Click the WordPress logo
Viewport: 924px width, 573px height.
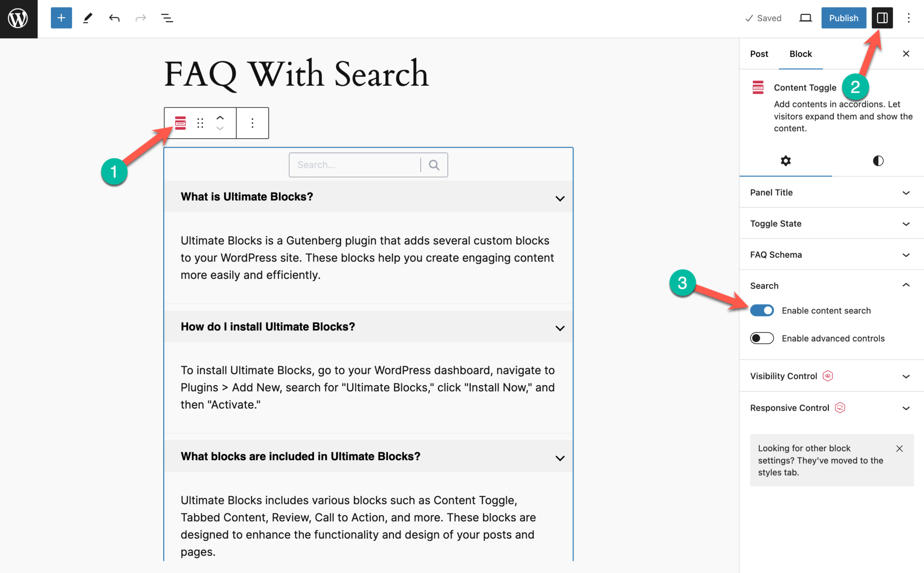pyautogui.click(x=18, y=18)
